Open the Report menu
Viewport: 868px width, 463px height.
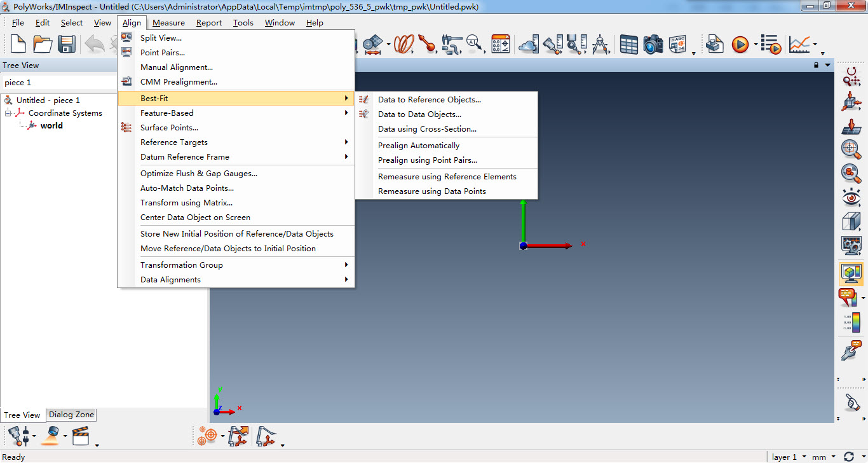coord(209,23)
